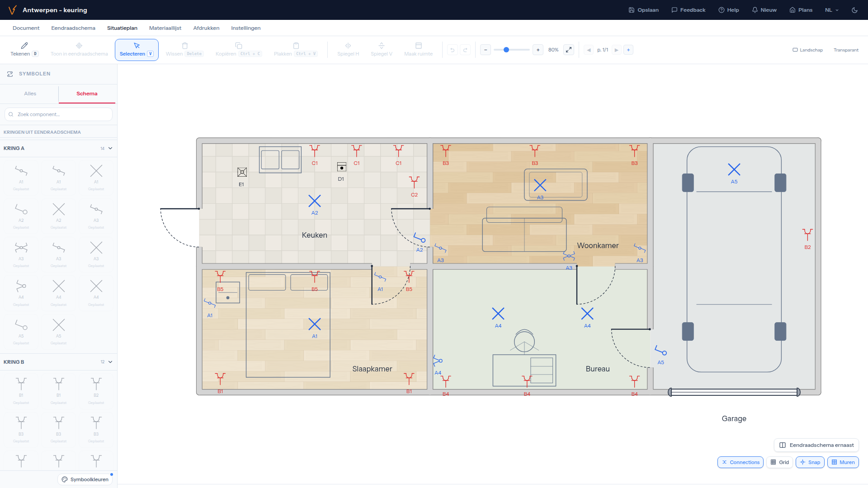Switch to the Alles symbols tab
This screenshot has height=488, width=868.
(x=30, y=94)
